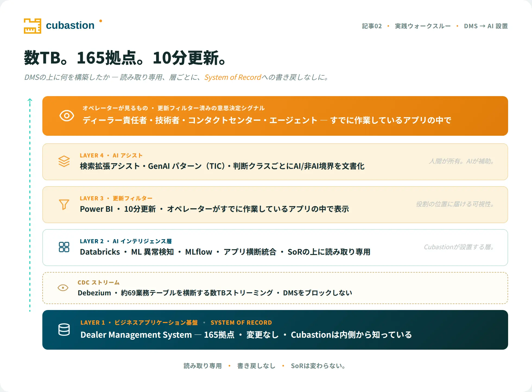Select the "LAYER 4 ・ AI アシスト" label
This screenshot has width=532, height=392.
(111, 156)
